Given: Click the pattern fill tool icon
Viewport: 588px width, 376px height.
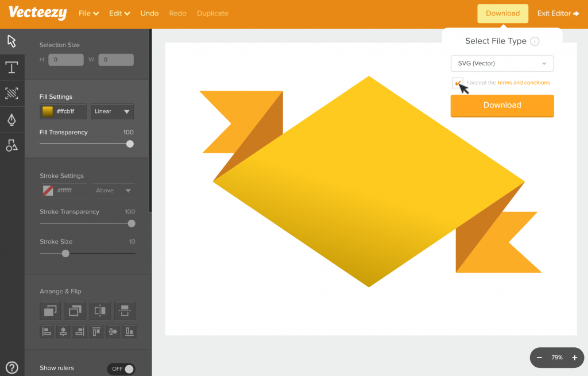Looking at the screenshot, I should click(11, 93).
